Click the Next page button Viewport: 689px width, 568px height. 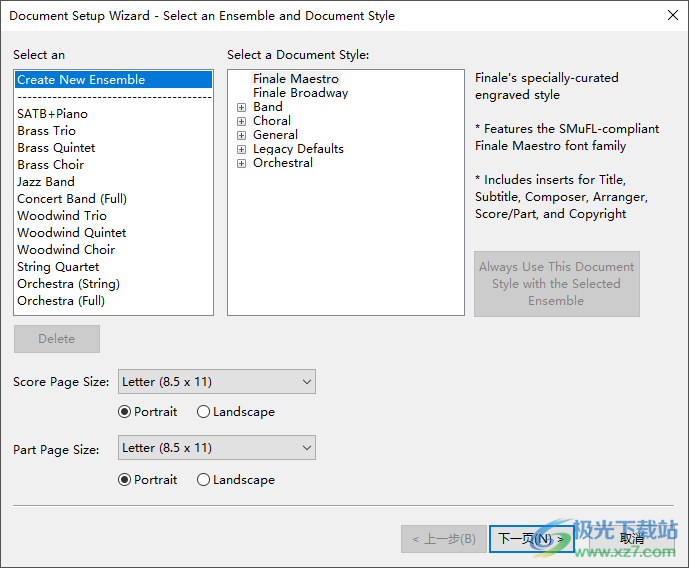(x=531, y=539)
